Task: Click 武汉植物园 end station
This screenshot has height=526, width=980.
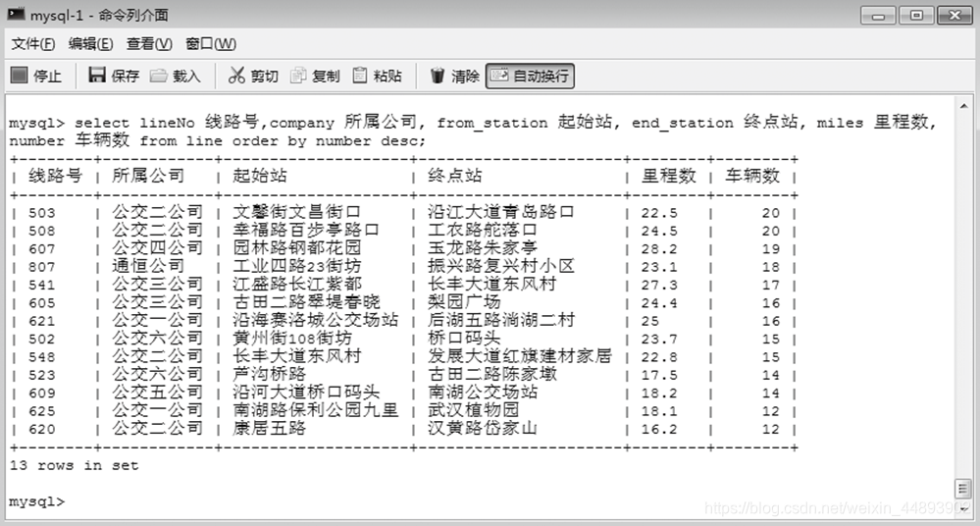Action: (474, 410)
